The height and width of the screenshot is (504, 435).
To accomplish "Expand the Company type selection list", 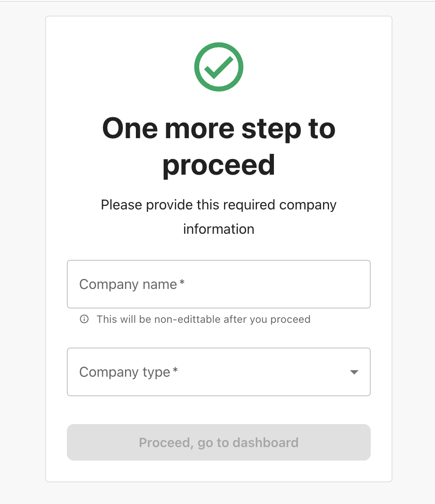I will click(x=218, y=372).
